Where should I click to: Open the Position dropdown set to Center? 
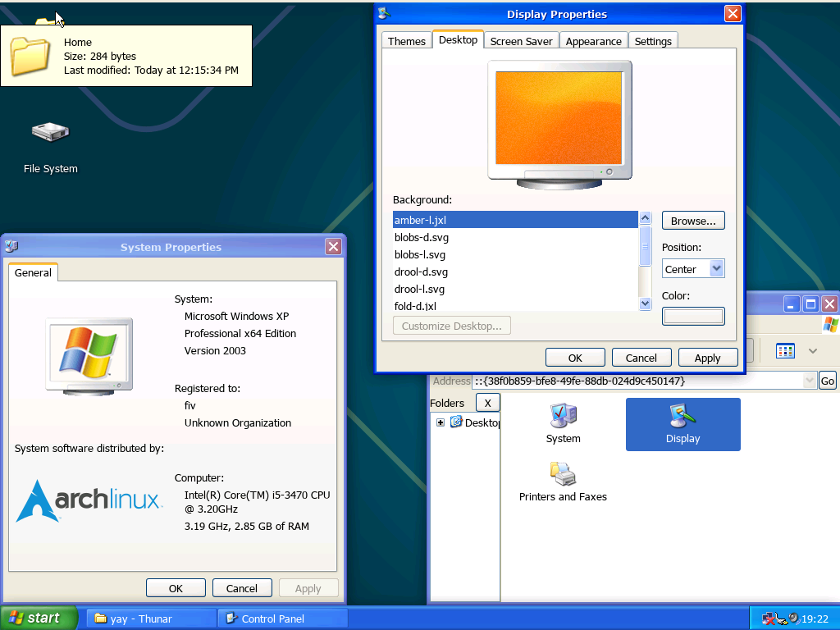point(692,269)
